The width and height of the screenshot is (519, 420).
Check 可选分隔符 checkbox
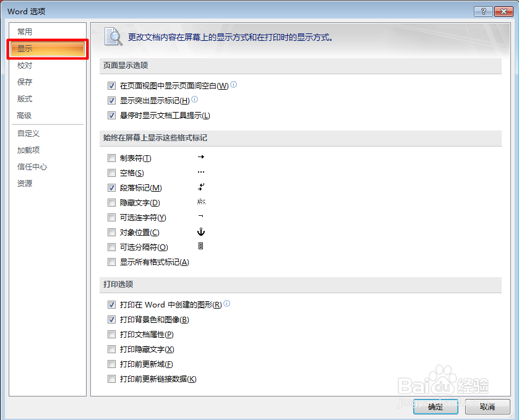pyautogui.click(x=111, y=247)
